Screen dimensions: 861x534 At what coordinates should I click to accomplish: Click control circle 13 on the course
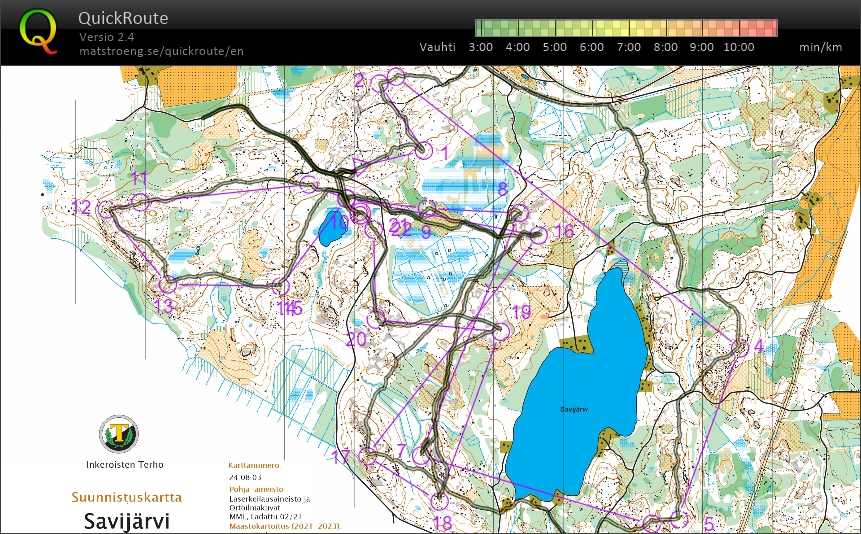(x=167, y=285)
